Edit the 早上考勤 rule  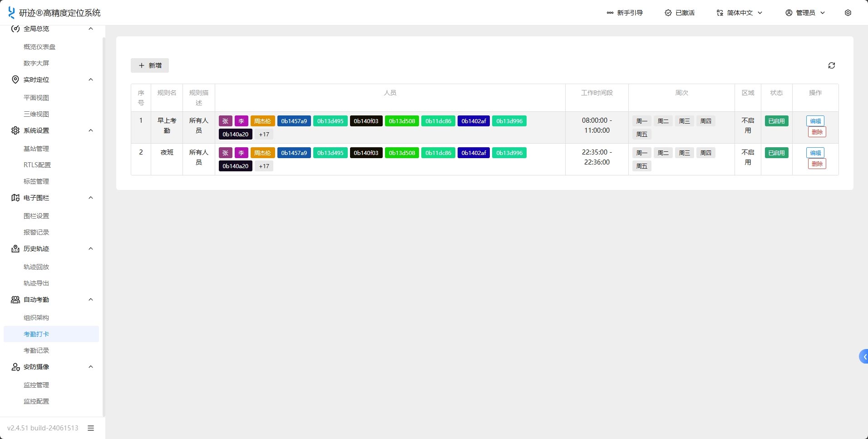tap(815, 121)
